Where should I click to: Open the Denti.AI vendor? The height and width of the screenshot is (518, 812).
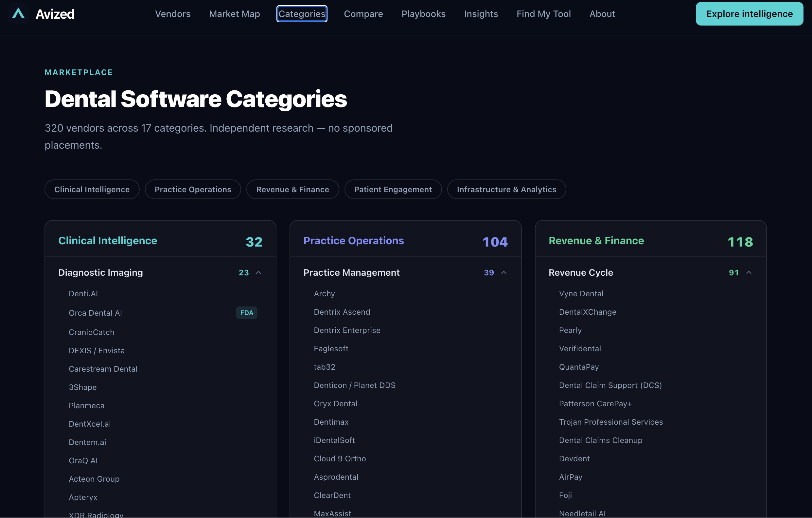[x=83, y=294]
